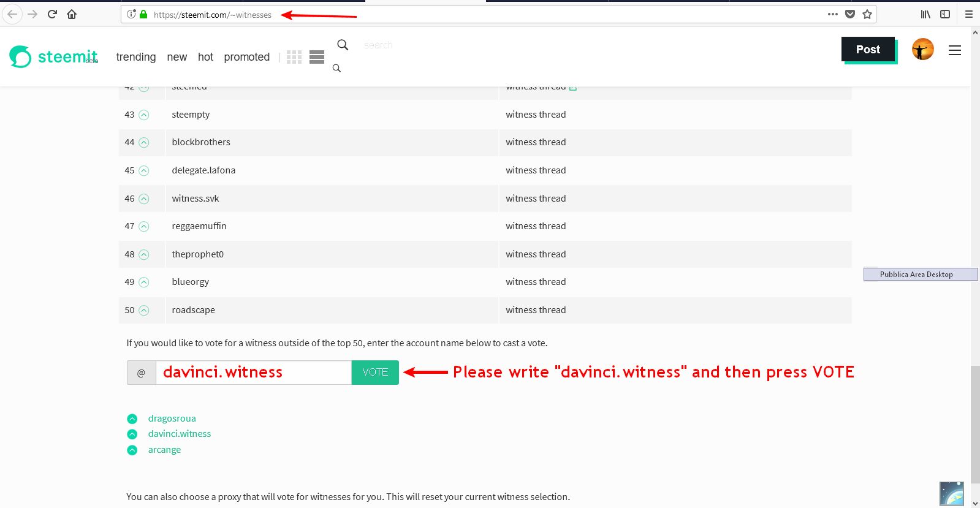
Task: Open the promoted posts feed
Action: point(247,57)
